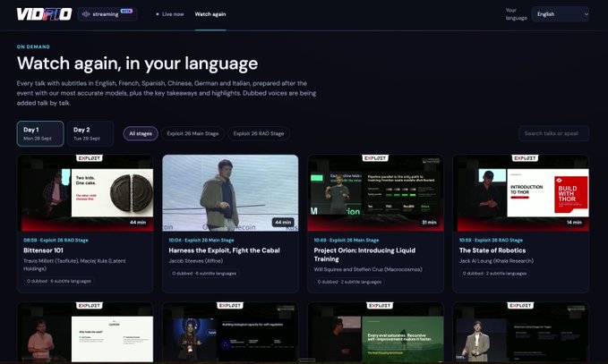Click the dubbed badge under State of Robotics
The image size is (608, 364).
point(494,274)
